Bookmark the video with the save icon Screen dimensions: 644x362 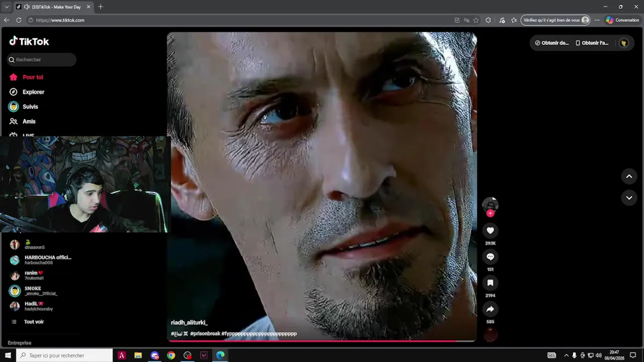pos(490,283)
